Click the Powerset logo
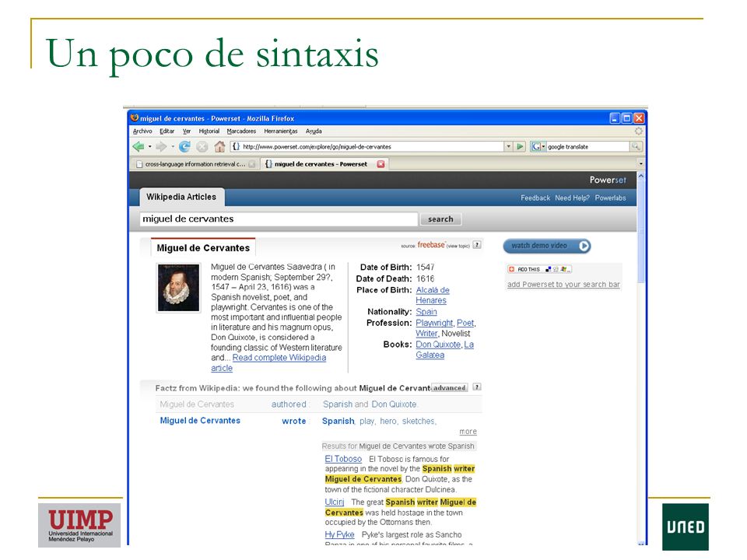 click(x=608, y=180)
